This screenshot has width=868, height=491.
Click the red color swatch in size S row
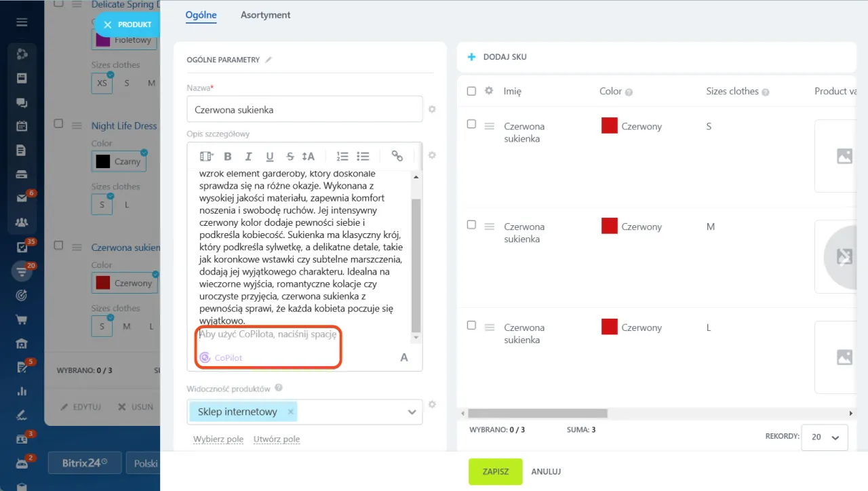609,125
